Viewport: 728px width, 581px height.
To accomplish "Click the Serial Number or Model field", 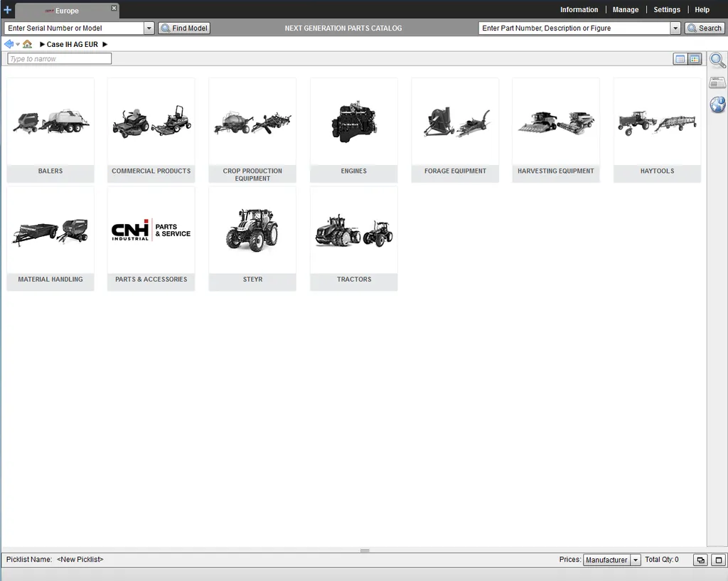I will (74, 28).
